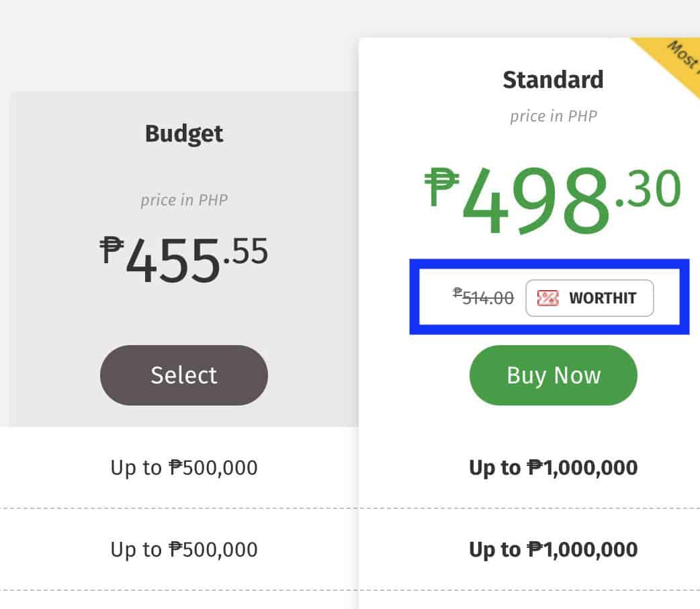Click second 'Up to ₱1,000,000' Standard row

point(553,549)
